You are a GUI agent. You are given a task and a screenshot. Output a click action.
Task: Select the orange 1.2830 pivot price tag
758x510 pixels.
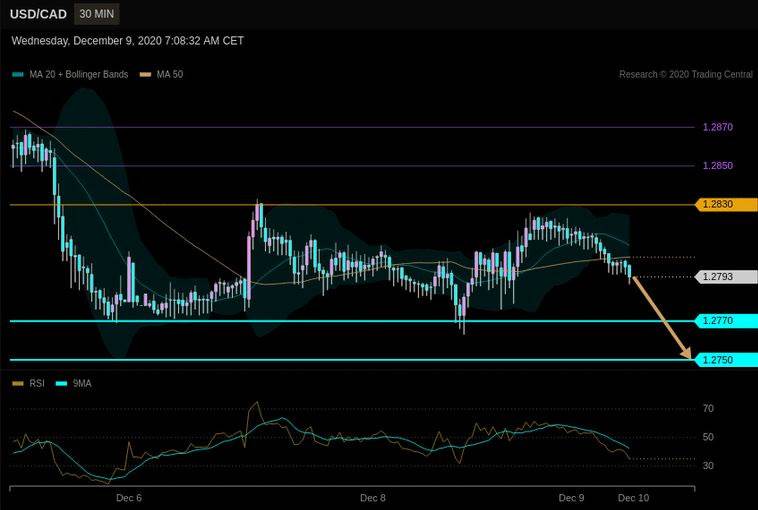point(726,204)
